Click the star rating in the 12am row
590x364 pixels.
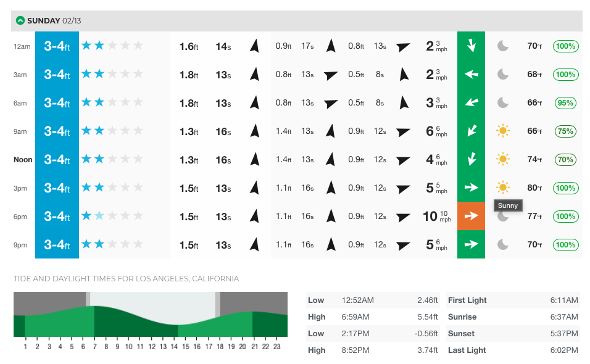click(x=112, y=46)
